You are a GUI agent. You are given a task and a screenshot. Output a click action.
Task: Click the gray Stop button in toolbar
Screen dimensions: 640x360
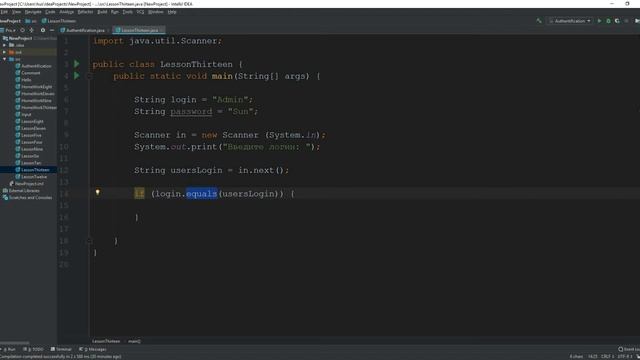[626, 21]
